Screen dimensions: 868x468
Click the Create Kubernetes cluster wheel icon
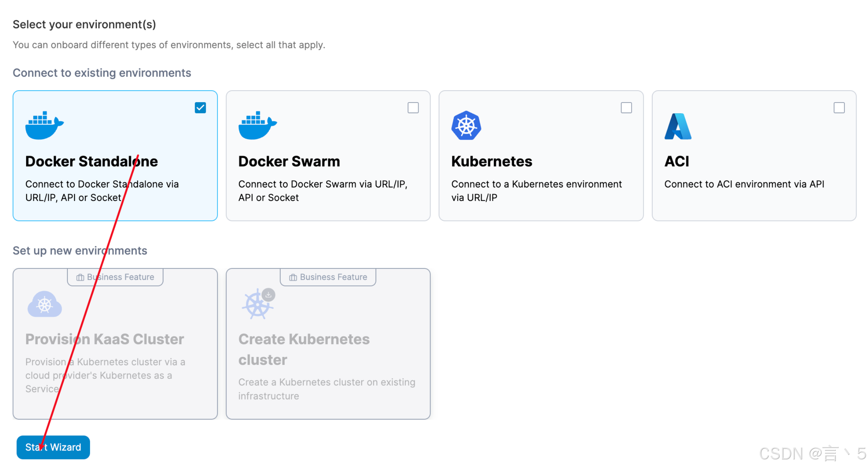coord(258,303)
